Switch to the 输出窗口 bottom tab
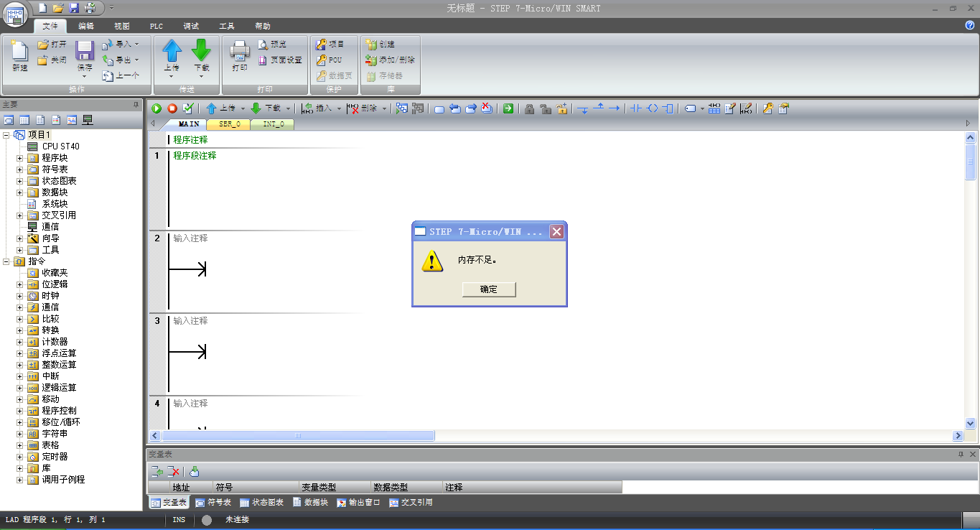The width and height of the screenshot is (980, 530). 358,503
